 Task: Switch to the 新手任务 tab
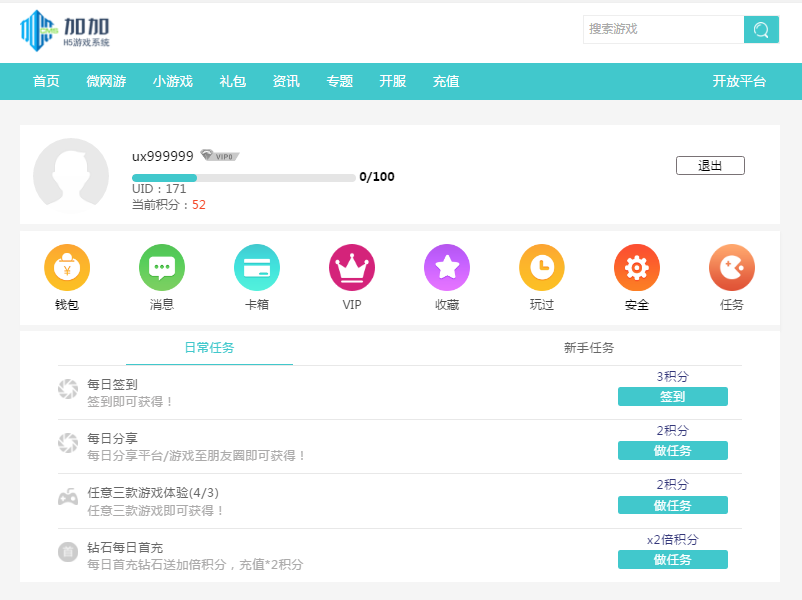(x=589, y=348)
